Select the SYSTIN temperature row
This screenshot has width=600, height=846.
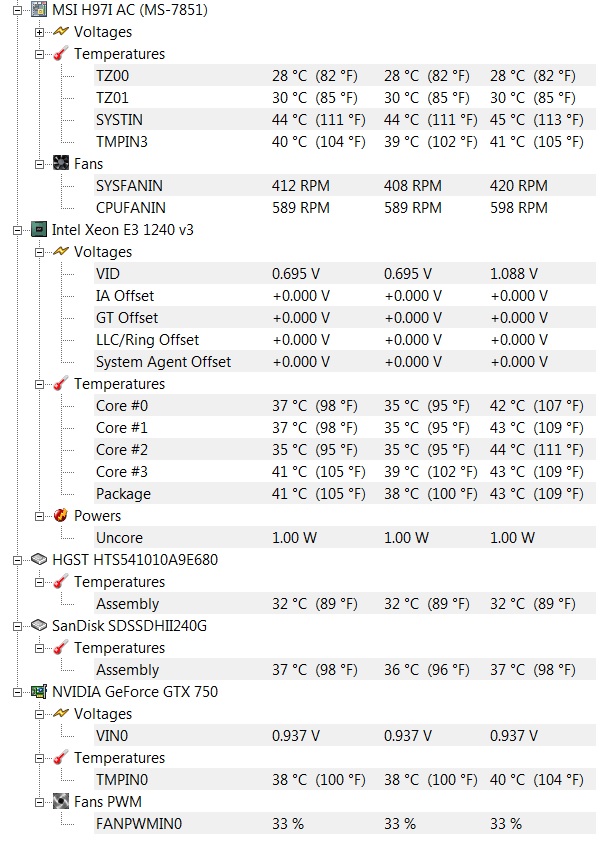tap(345, 120)
